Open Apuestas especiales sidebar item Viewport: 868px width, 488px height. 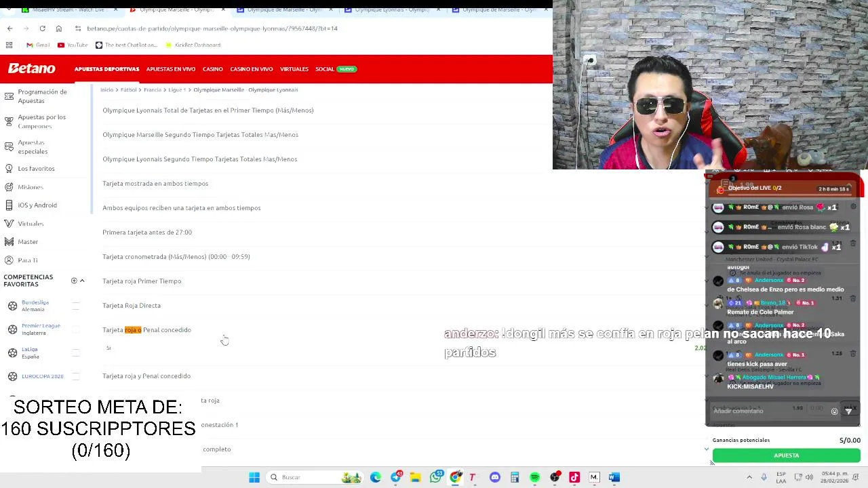point(33,146)
